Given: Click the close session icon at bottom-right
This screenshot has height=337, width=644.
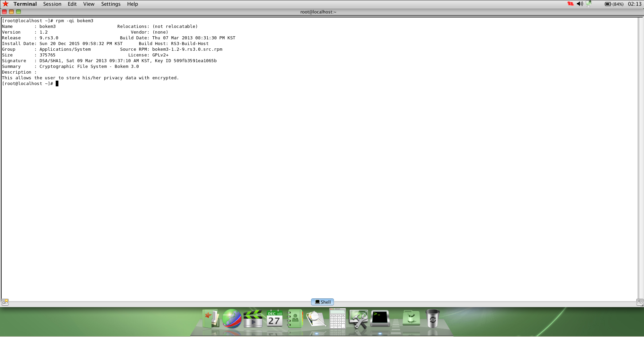Looking at the screenshot, I should [x=640, y=302].
